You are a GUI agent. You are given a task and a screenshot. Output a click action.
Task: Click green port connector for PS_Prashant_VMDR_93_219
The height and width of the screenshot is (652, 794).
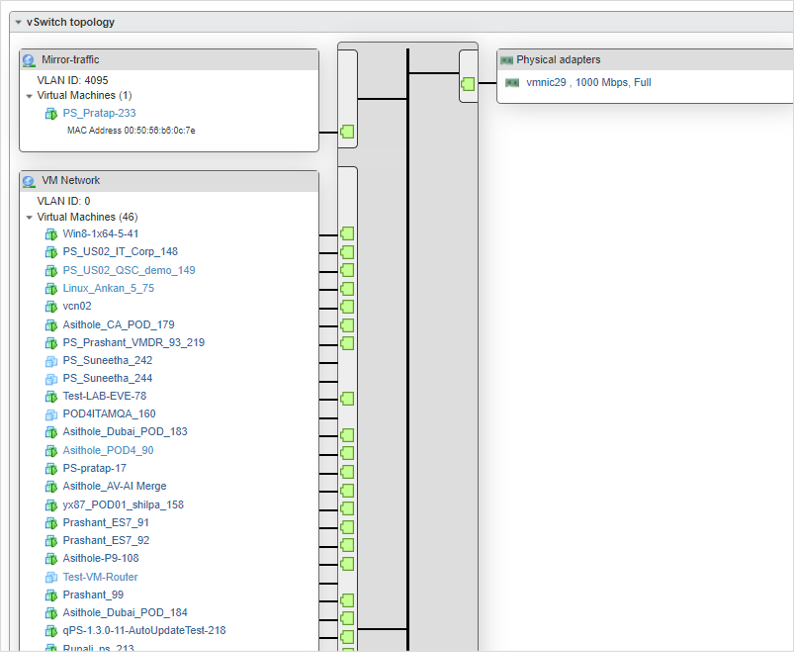(347, 343)
